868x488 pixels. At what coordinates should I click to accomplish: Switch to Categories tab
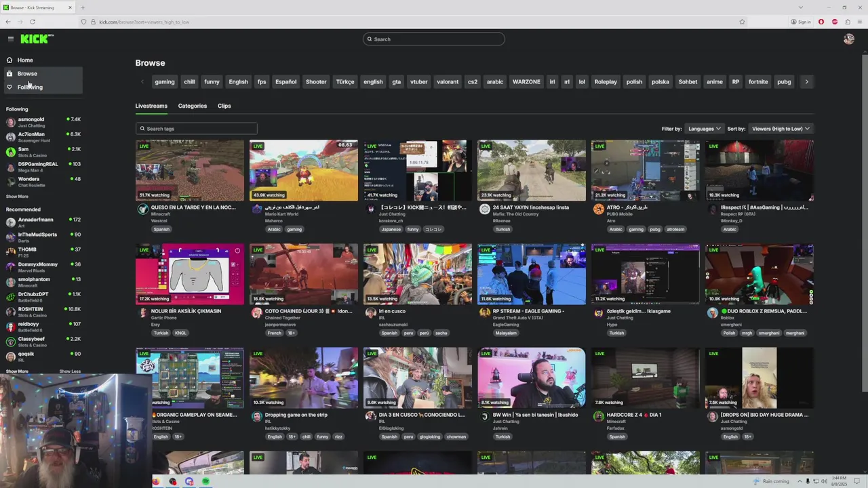point(193,106)
